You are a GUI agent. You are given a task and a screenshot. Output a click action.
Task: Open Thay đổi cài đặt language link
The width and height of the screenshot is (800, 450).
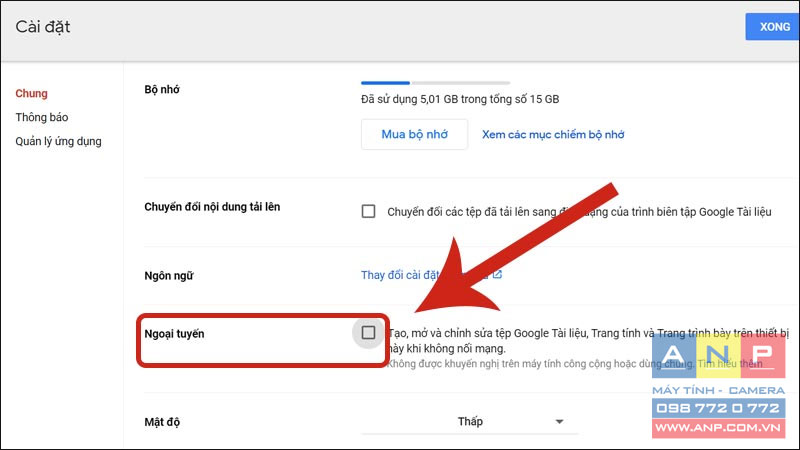pyautogui.click(x=399, y=275)
